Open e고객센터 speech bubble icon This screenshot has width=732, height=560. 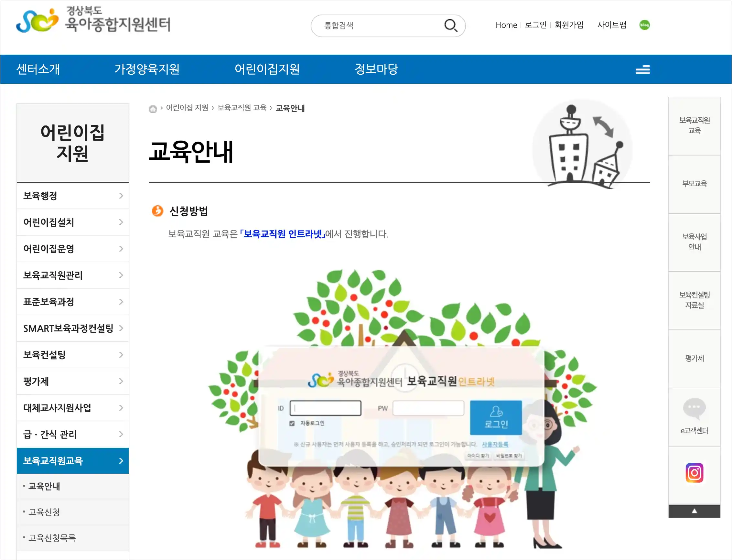[694, 408]
